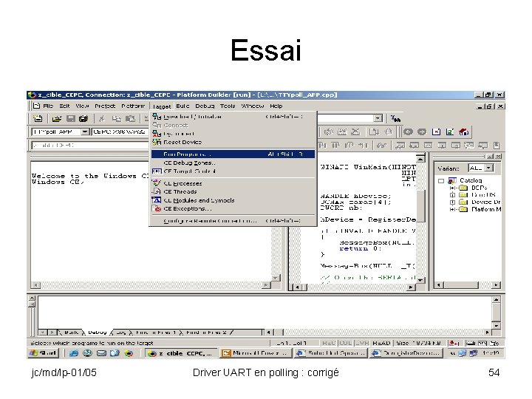Image resolution: width=532 pixels, height=399 pixels.
Task: Click the CEPC x86 Win32 configuration field
Action: 120,132
